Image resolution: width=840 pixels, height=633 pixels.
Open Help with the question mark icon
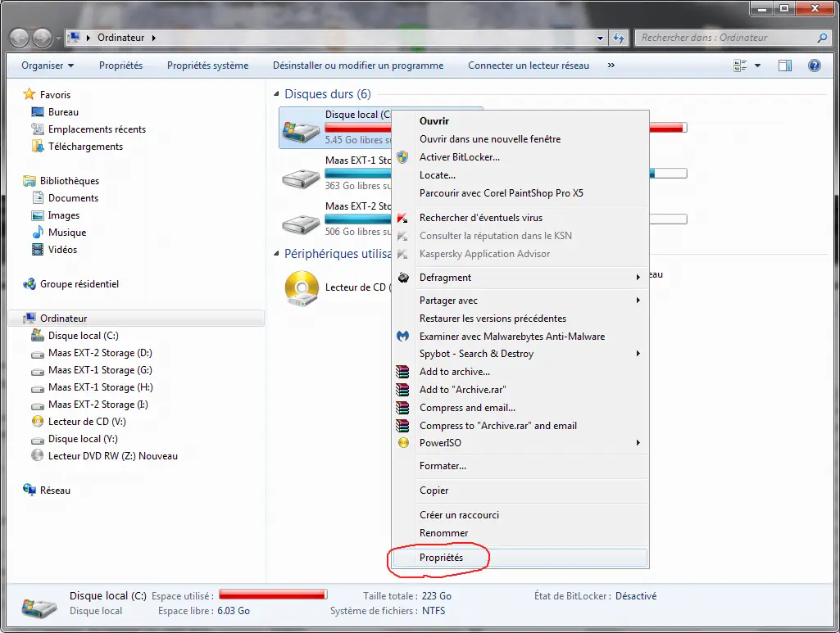[x=815, y=66]
